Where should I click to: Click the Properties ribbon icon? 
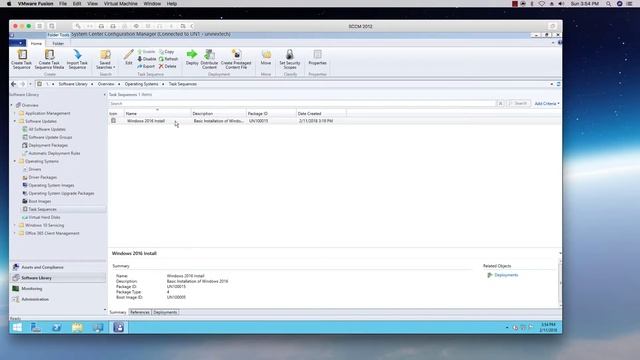click(317, 57)
